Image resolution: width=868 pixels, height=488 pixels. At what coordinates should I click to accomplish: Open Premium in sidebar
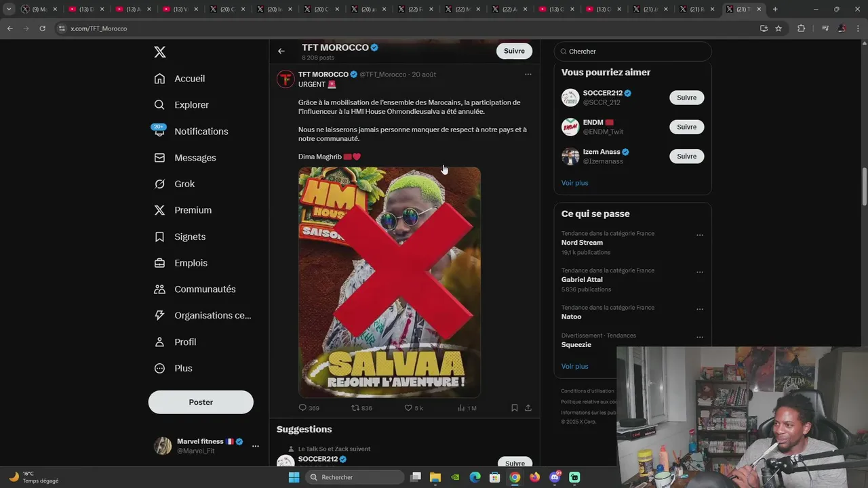[183, 210]
